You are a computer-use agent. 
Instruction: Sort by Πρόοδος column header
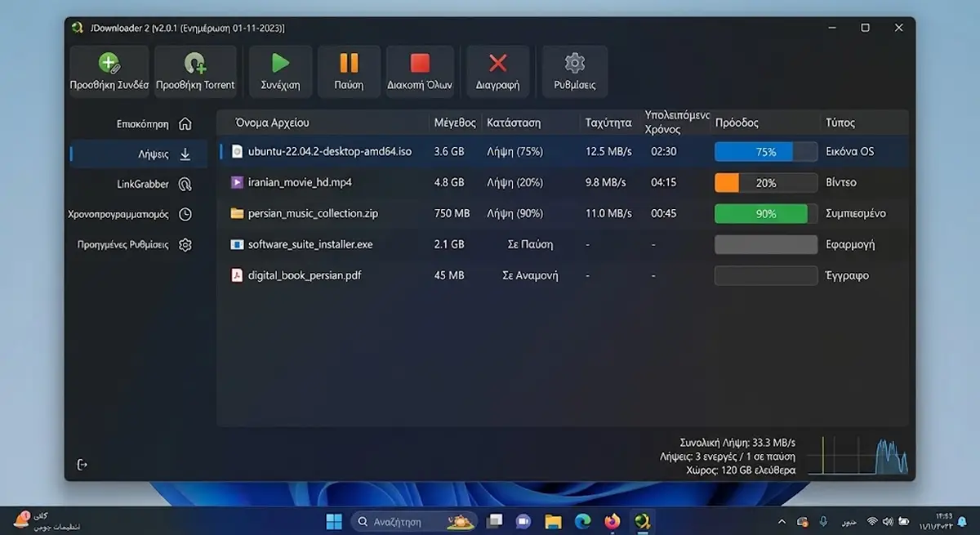tap(737, 123)
